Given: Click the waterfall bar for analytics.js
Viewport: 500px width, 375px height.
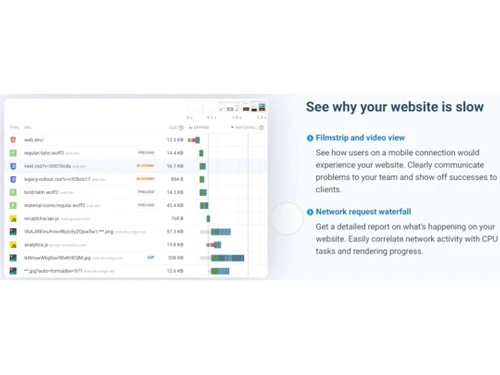Looking at the screenshot, I should [x=214, y=245].
